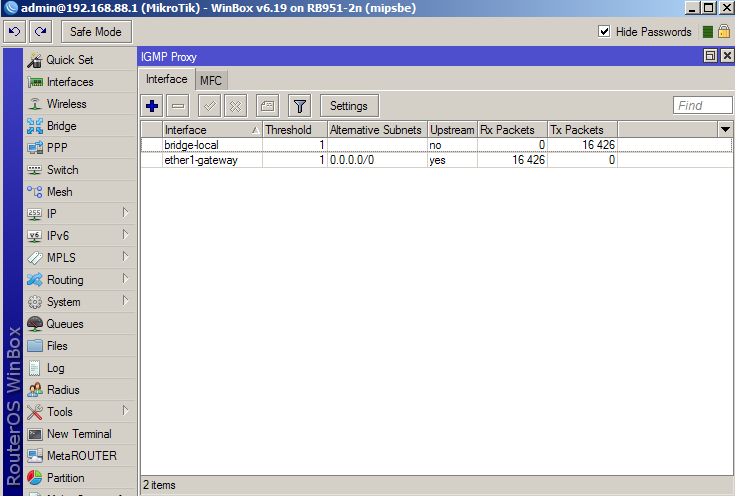Close the IGMP Proxy sub-window
Viewport: 735px width, 496px height.
(727, 56)
